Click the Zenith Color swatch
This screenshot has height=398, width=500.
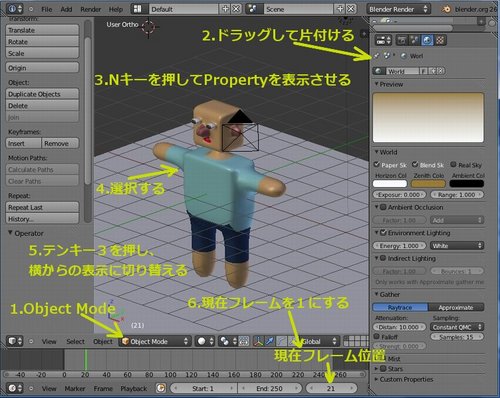click(x=428, y=184)
